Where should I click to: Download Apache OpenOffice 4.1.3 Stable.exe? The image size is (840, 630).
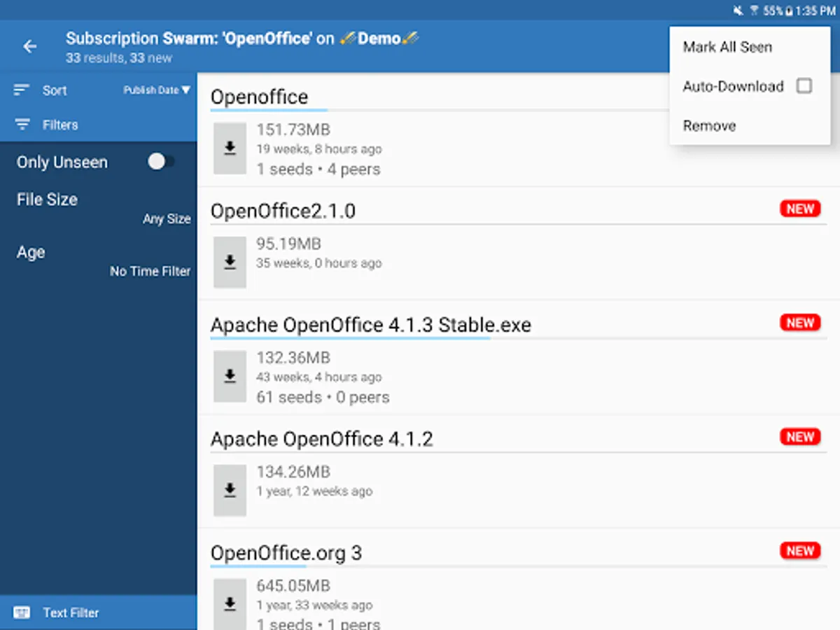pyautogui.click(x=230, y=377)
